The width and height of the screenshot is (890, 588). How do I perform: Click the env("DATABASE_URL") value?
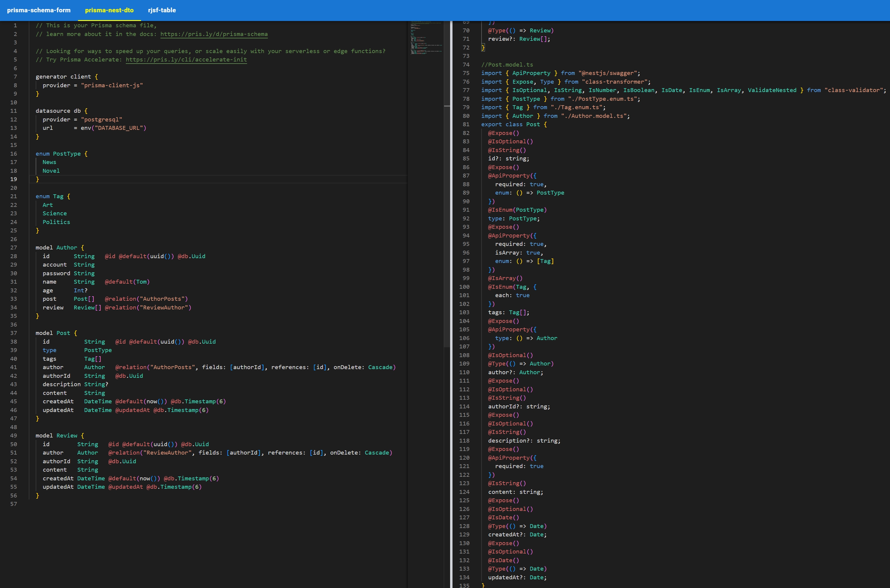(x=113, y=128)
